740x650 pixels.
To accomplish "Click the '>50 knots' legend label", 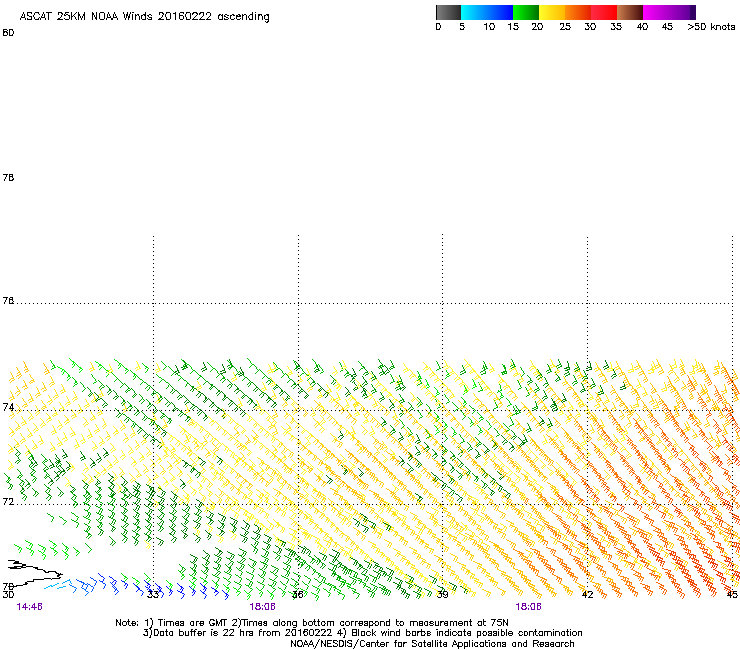I will 711,27.
